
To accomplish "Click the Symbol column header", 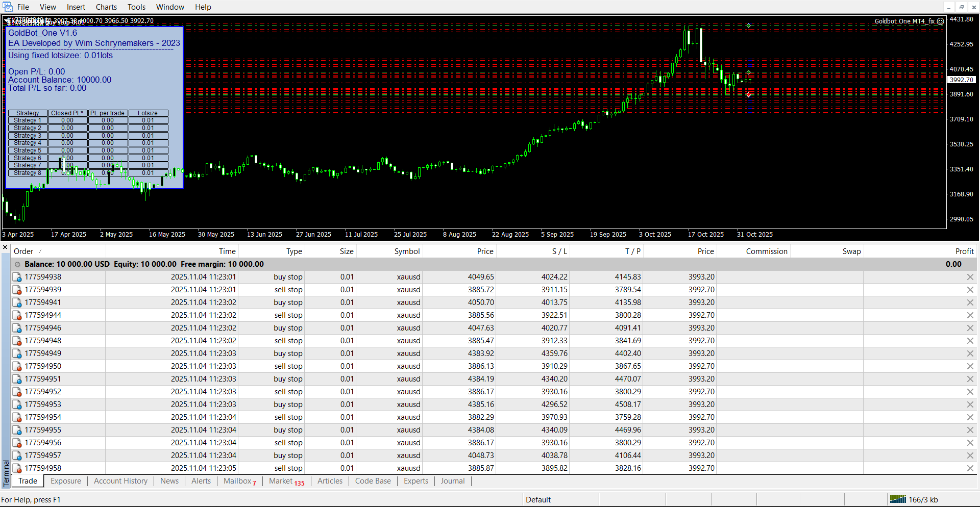I will click(407, 251).
